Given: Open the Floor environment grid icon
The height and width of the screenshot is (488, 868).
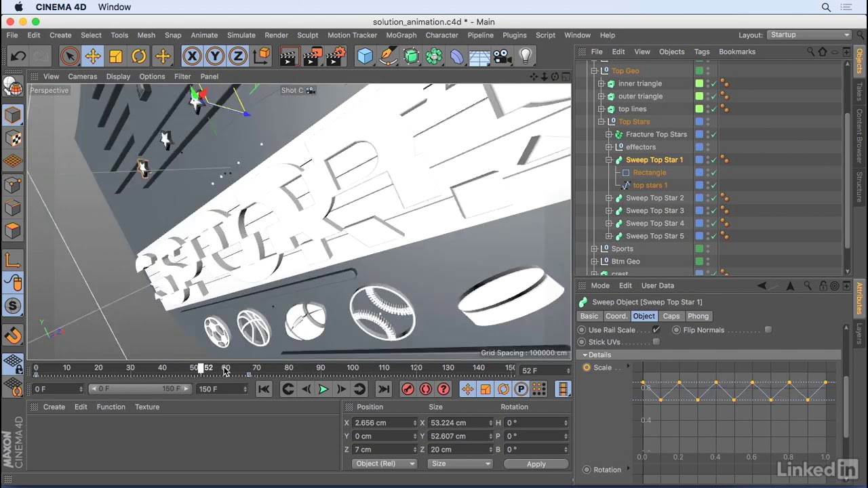Looking at the screenshot, I should tap(479, 56).
